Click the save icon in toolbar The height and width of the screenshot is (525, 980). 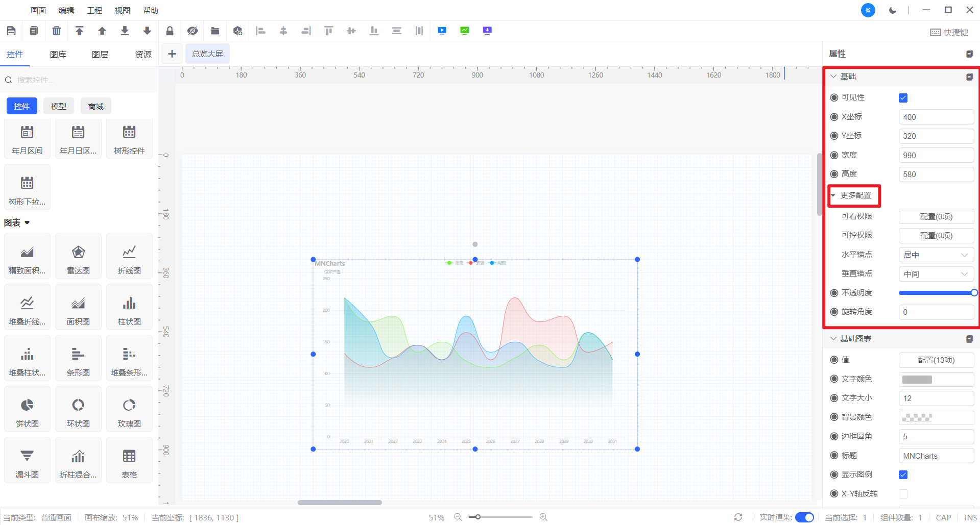(11, 31)
